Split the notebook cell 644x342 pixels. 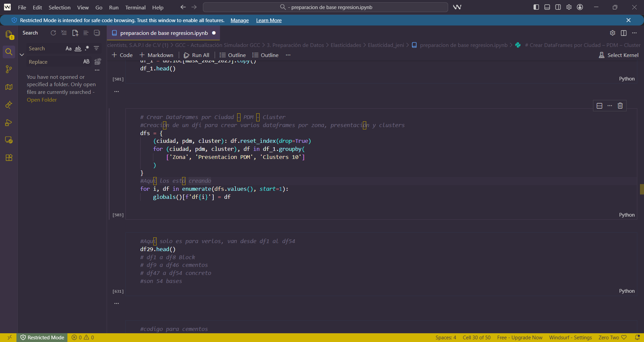click(599, 106)
